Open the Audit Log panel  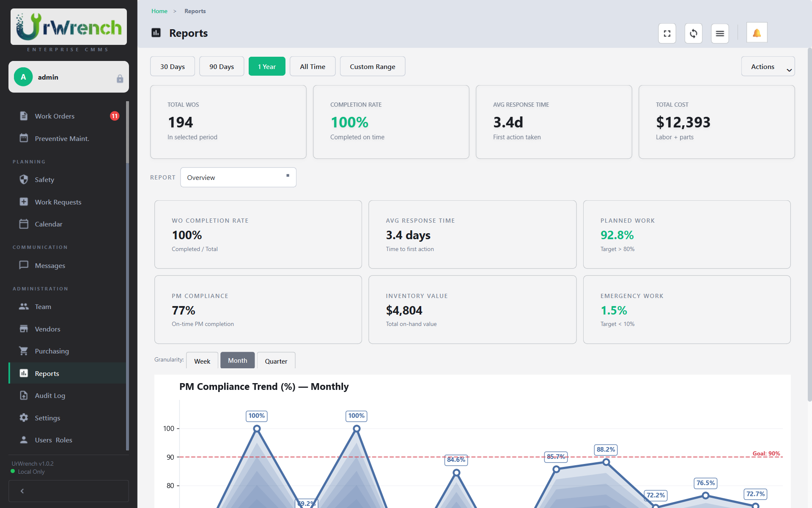(50, 395)
